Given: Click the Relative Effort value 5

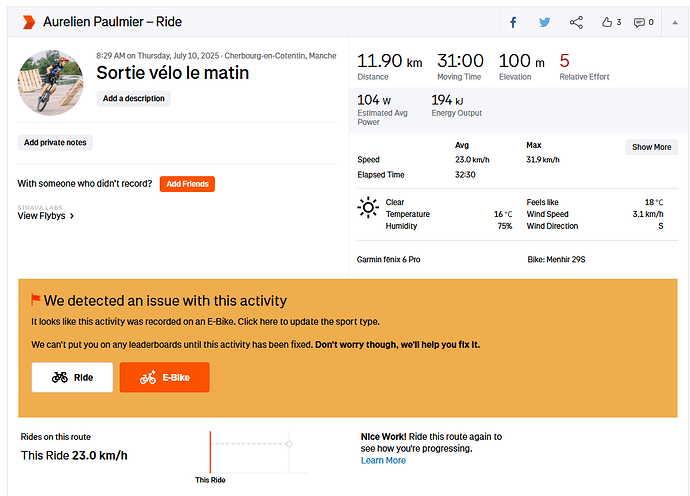Looking at the screenshot, I should click(x=565, y=61).
